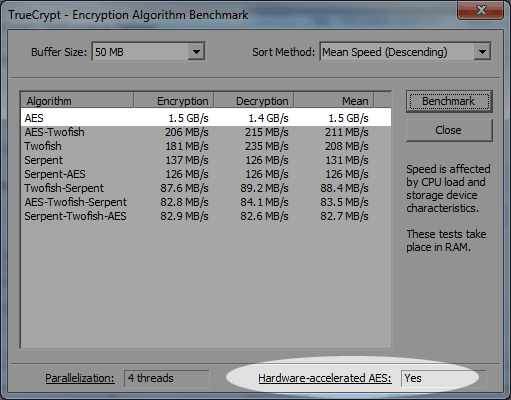Image resolution: width=511 pixels, height=400 pixels.
Task: Select the AES row in results
Action: point(206,118)
